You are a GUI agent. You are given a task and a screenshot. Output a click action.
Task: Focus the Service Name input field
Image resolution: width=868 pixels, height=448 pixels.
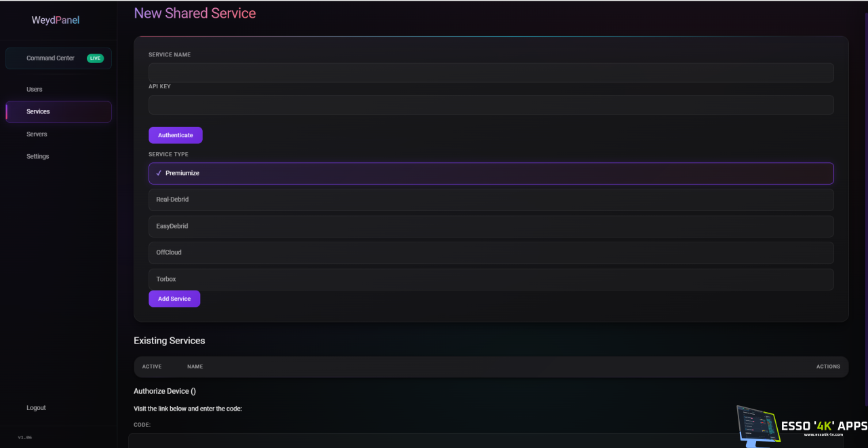[491, 73]
